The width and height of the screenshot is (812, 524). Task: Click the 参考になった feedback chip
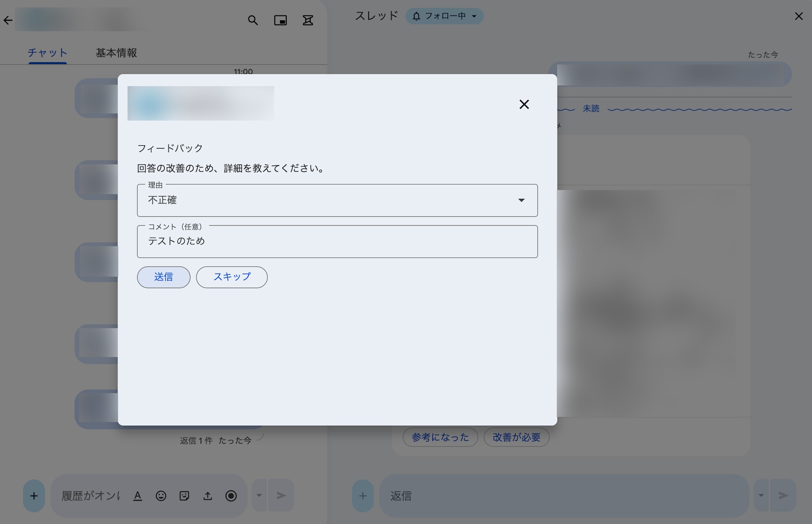[x=441, y=437]
